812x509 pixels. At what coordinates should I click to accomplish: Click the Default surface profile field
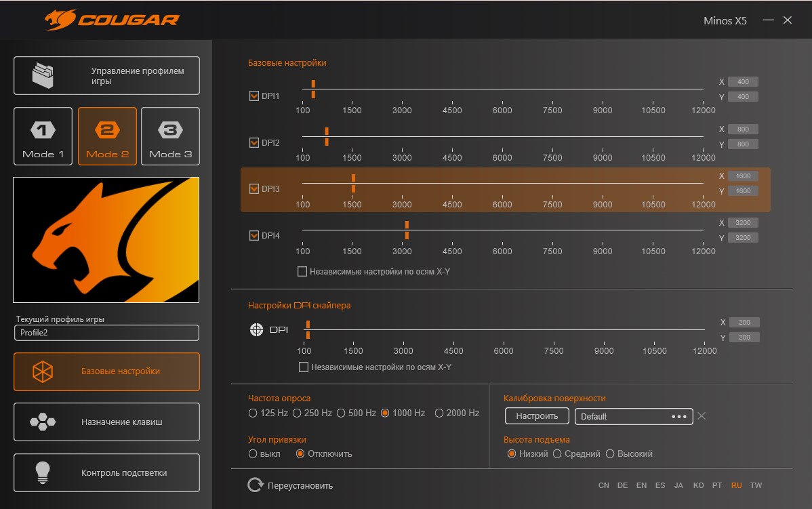(x=634, y=416)
